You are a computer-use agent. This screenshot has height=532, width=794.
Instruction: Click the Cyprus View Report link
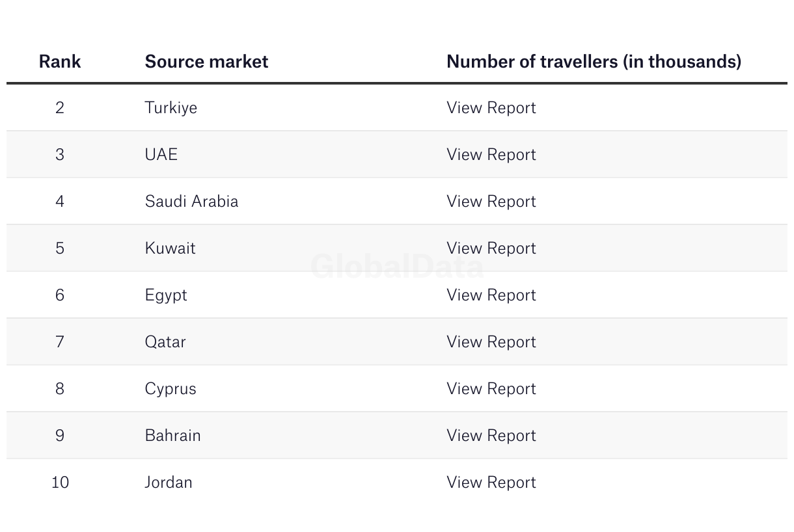pos(491,389)
